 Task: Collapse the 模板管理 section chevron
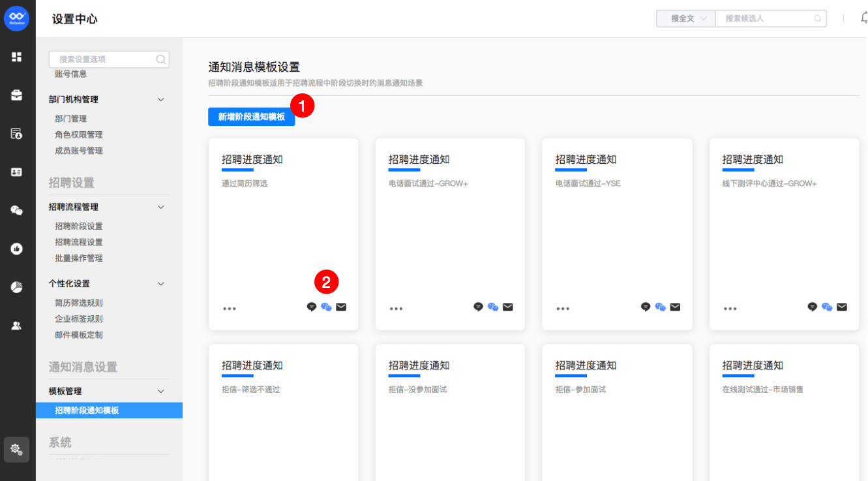coord(161,391)
